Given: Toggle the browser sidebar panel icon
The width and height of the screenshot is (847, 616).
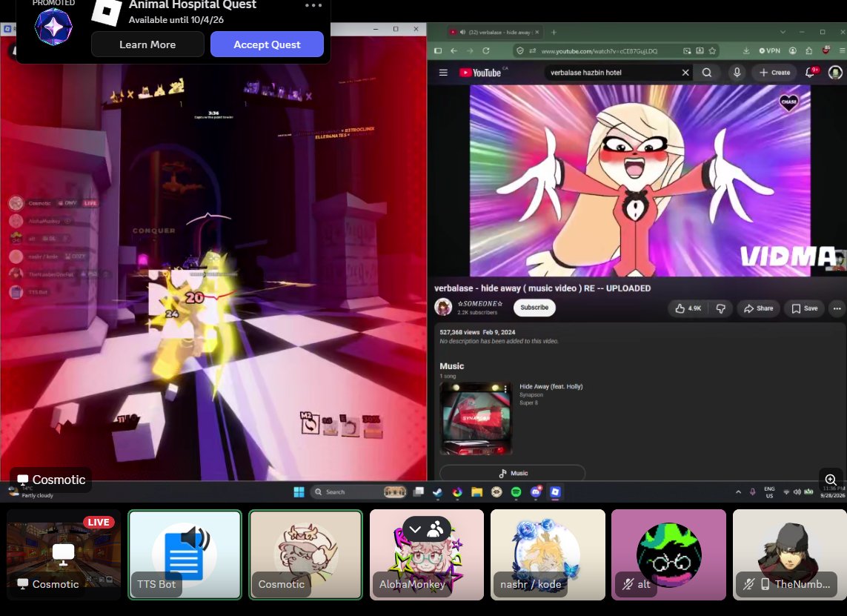Looking at the screenshot, I should tap(438, 51).
